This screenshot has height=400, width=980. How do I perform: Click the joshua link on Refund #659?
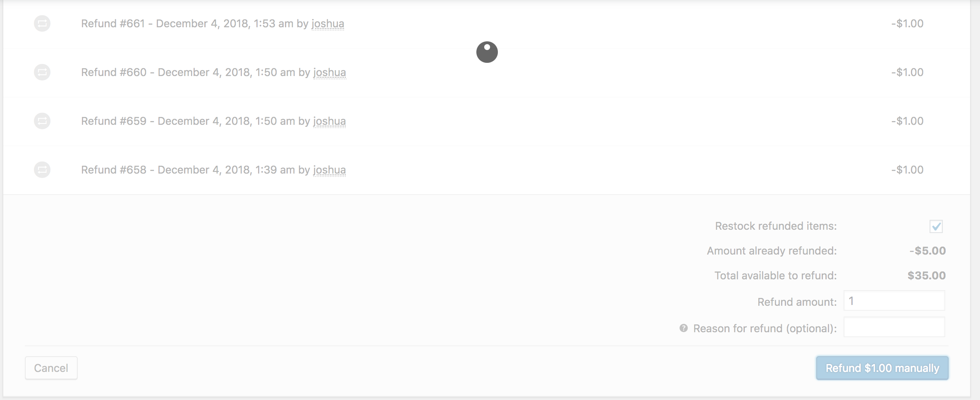point(329,121)
